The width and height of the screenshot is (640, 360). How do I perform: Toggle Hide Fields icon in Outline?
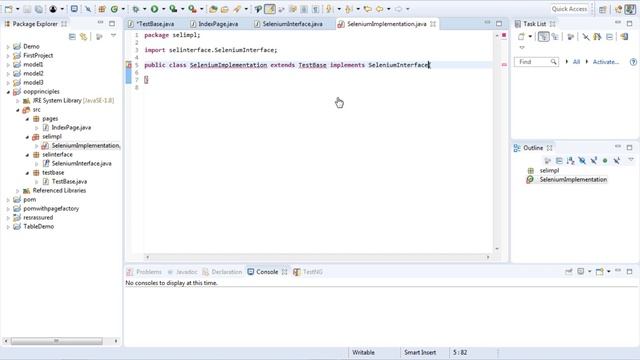582,161
